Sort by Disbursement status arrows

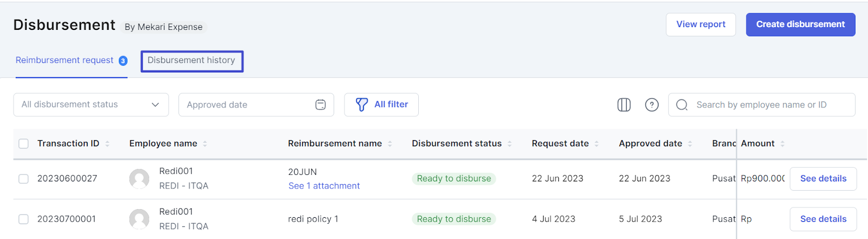pos(509,144)
